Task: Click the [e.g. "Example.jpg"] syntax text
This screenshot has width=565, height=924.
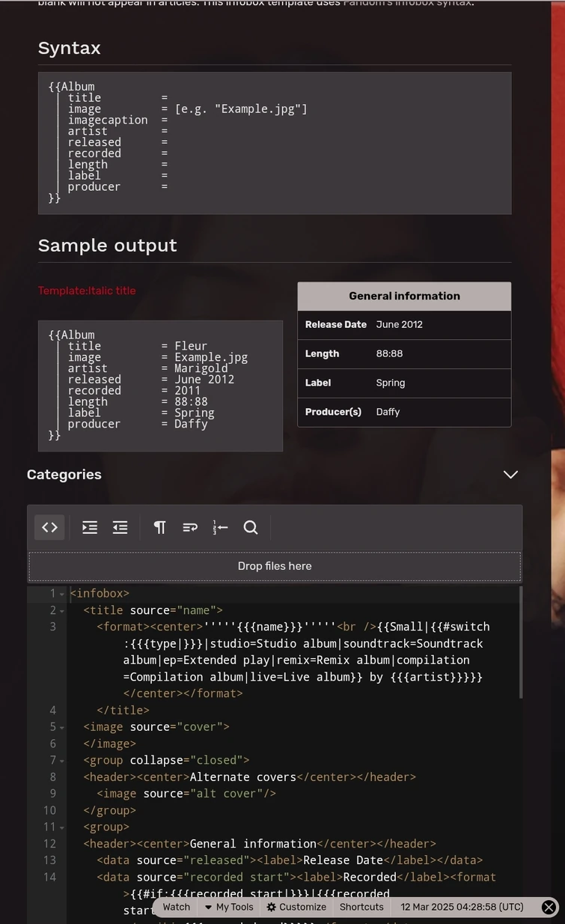Action: 241,109
